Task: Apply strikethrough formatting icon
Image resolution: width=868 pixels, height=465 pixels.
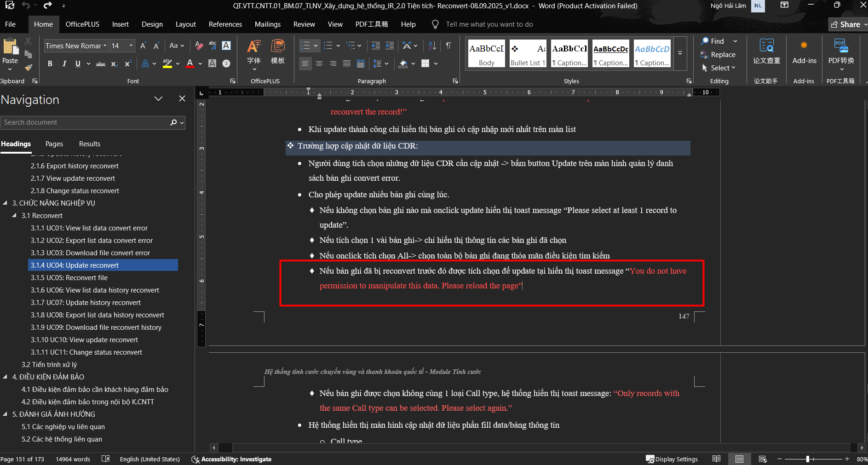Action: click(x=100, y=64)
